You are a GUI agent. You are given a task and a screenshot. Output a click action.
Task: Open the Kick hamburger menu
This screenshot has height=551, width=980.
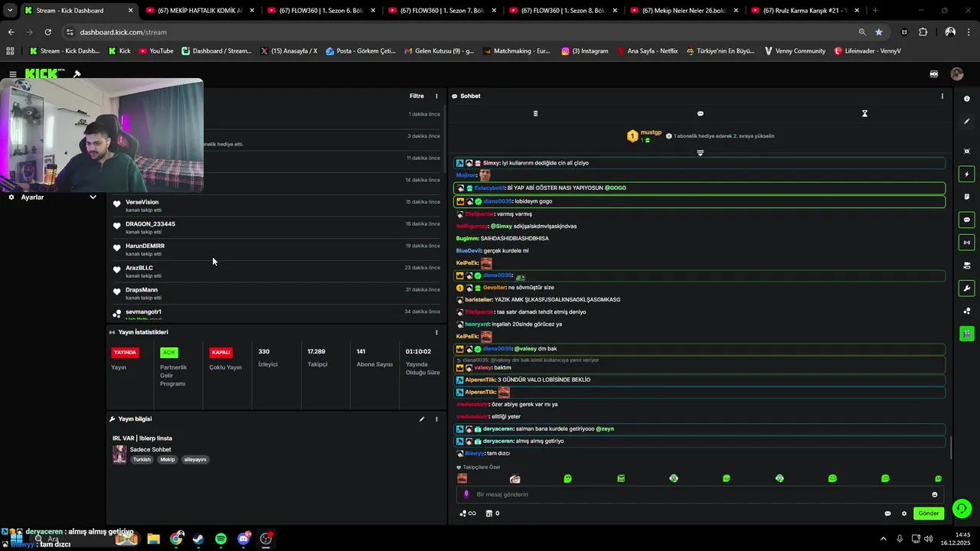click(13, 74)
